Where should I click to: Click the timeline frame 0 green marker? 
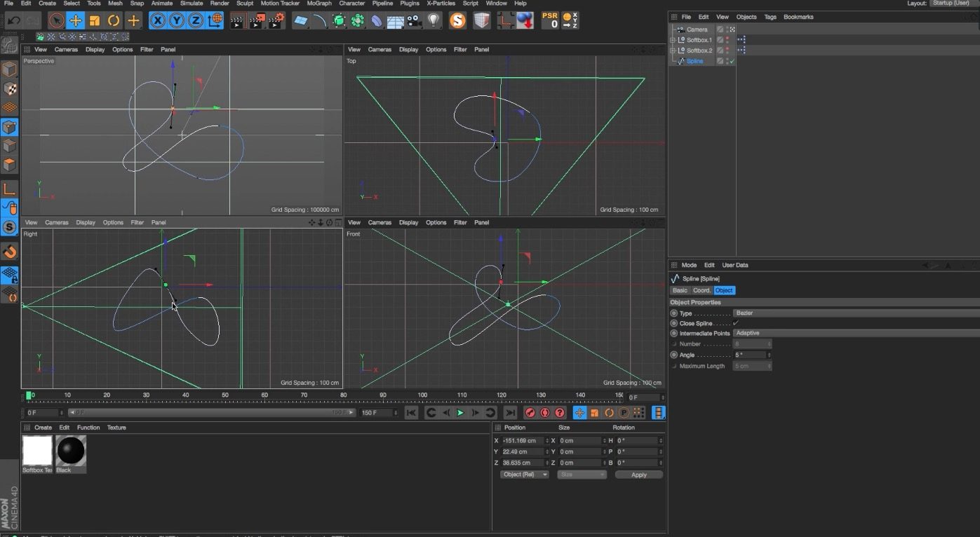click(29, 395)
